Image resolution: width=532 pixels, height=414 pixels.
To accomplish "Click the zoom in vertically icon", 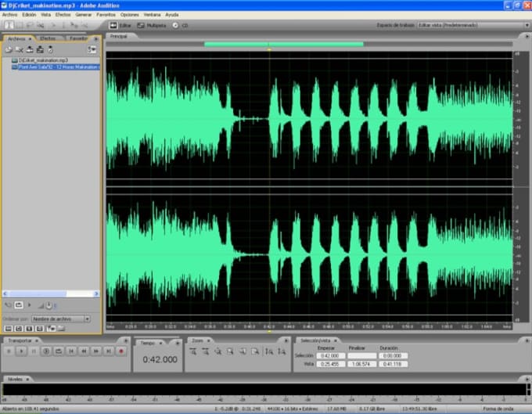I will pyautogui.click(x=268, y=352).
